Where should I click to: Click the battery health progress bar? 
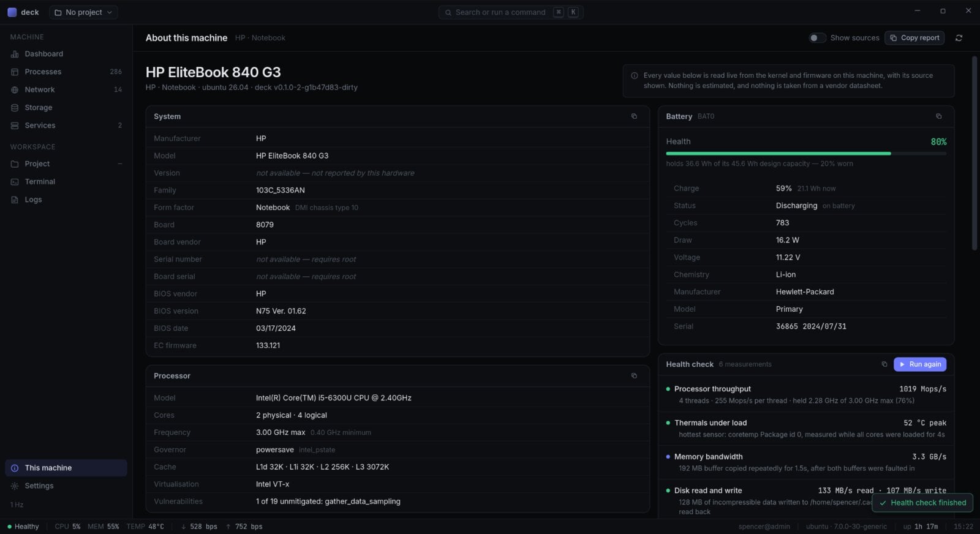point(806,154)
